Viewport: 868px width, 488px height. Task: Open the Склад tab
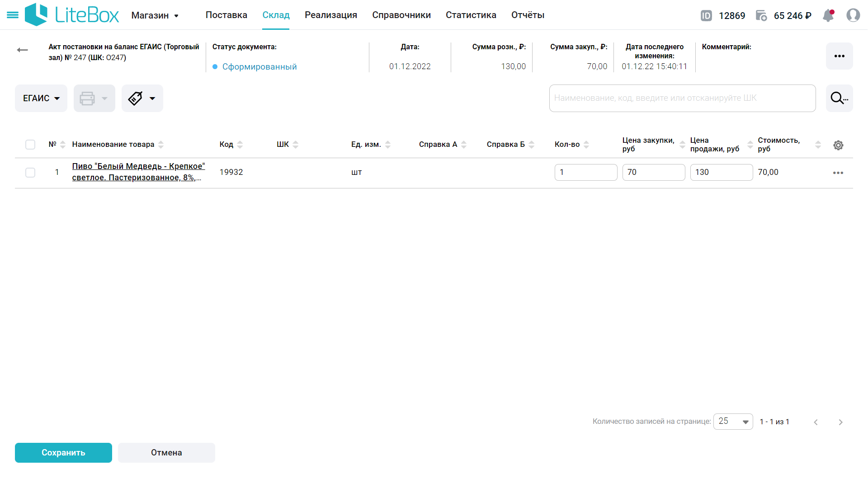click(276, 15)
